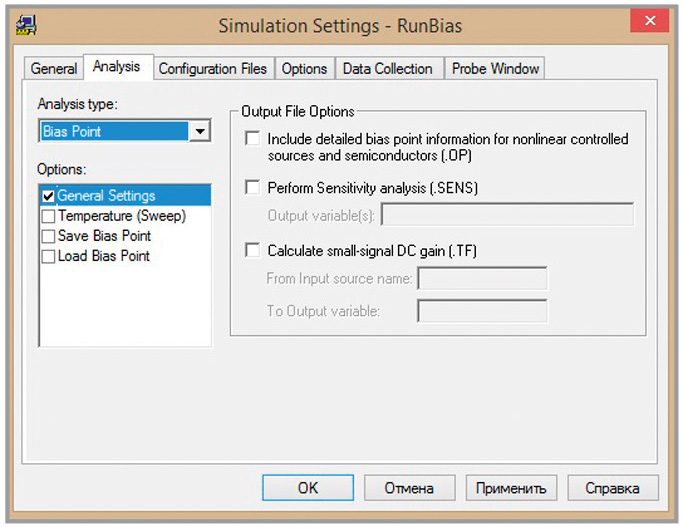Click the From Input source name field
This screenshot has height=527, width=683.
[481, 279]
